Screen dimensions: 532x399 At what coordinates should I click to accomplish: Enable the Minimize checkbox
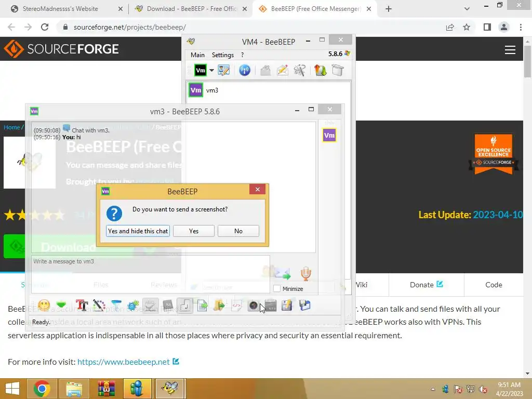pos(277,289)
